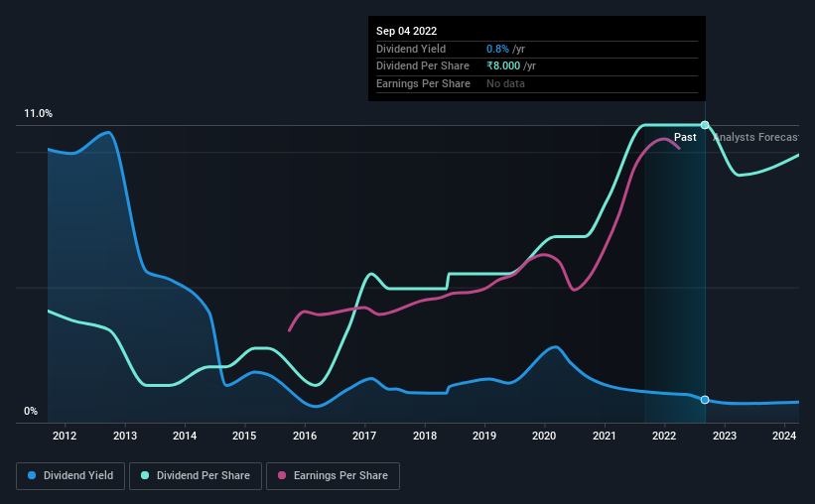Toggle the Dividend Per Share legend button
Viewport: 815px width, 504px height.
pos(196,475)
